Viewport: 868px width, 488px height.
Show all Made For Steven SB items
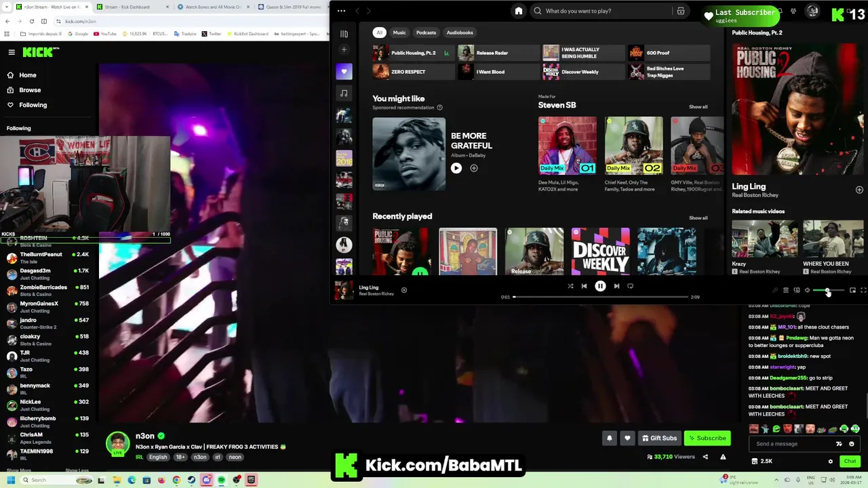(698, 107)
